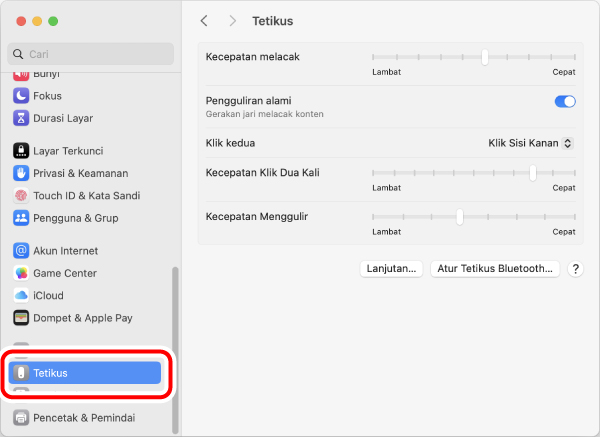Image resolution: width=600 pixels, height=437 pixels.
Task: Click Atur Tetikus Bluetooth button
Action: (494, 269)
